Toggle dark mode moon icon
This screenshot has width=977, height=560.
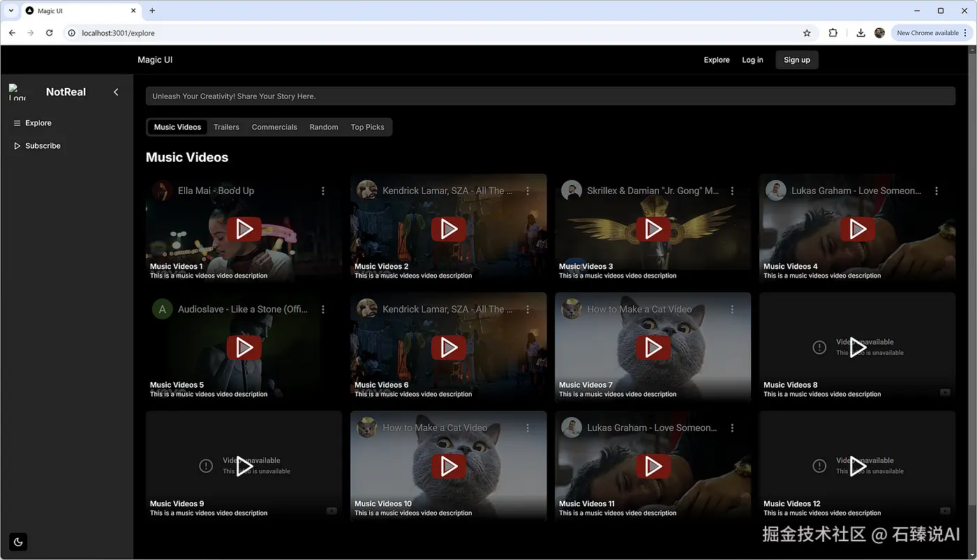click(18, 542)
